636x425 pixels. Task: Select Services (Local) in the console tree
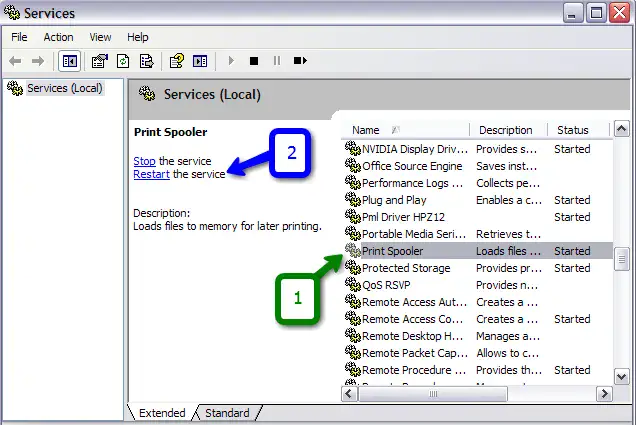pos(64,88)
